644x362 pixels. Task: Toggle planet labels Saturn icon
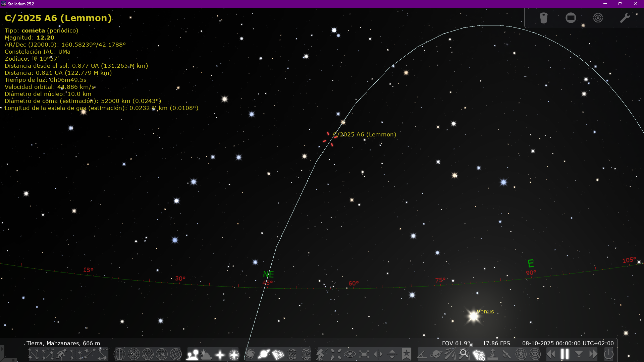click(x=264, y=354)
